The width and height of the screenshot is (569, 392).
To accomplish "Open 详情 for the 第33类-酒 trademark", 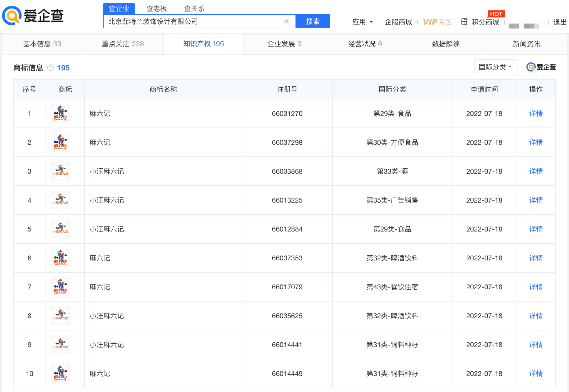I will (x=536, y=171).
